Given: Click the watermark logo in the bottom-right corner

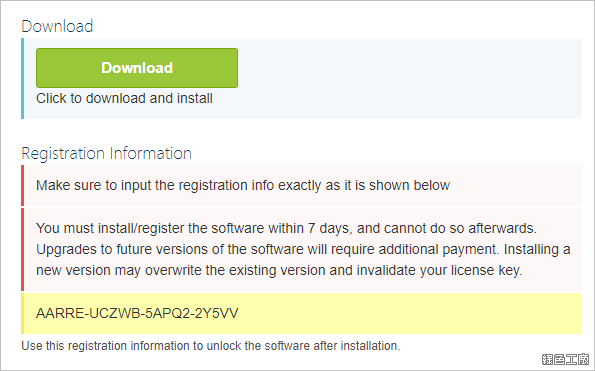Looking at the screenshot, I should coord(566,359).
